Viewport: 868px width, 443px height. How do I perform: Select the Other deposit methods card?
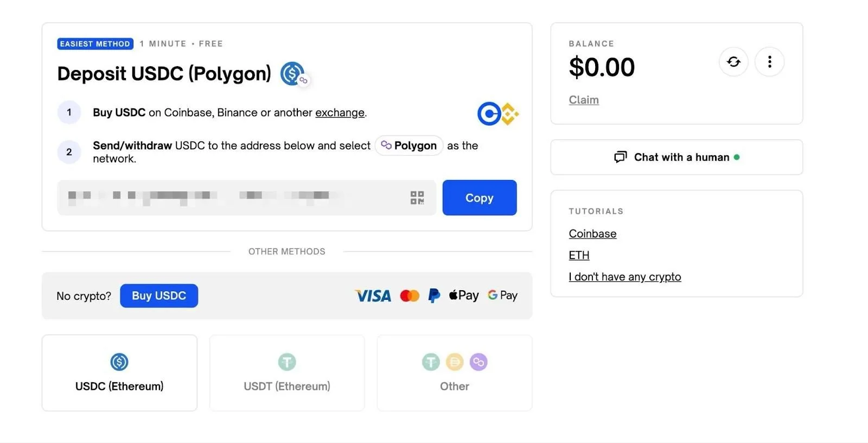(455, 373)
